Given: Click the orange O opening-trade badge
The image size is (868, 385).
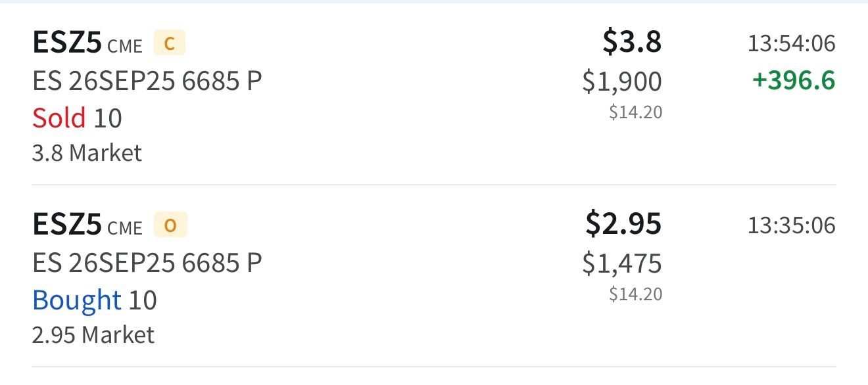Looking at the screenshot, I should click(x=170, y=225).
